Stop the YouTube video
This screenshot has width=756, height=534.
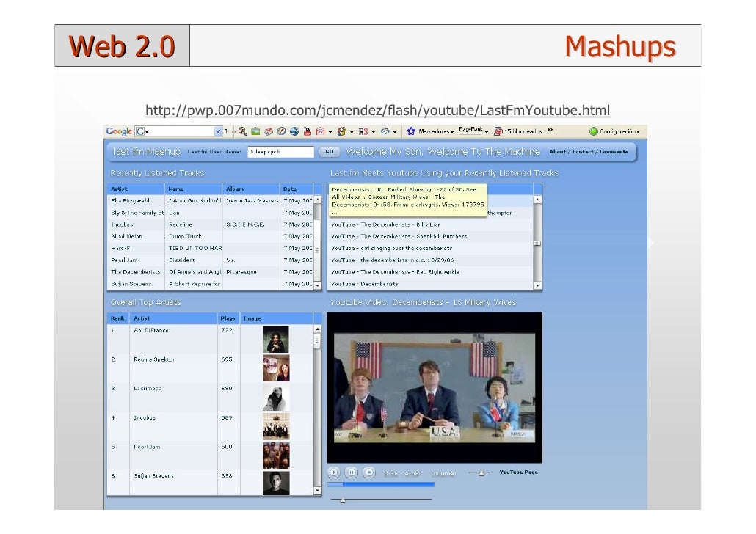pos(369,472)
